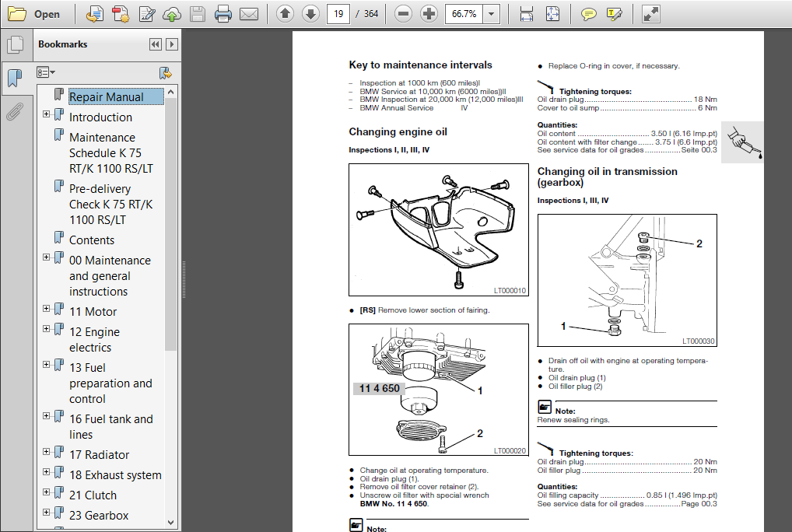This screenshot has height=532, width=792.
Task: Click bookmarks scrollbar up arrow
Action: point(170,92)
